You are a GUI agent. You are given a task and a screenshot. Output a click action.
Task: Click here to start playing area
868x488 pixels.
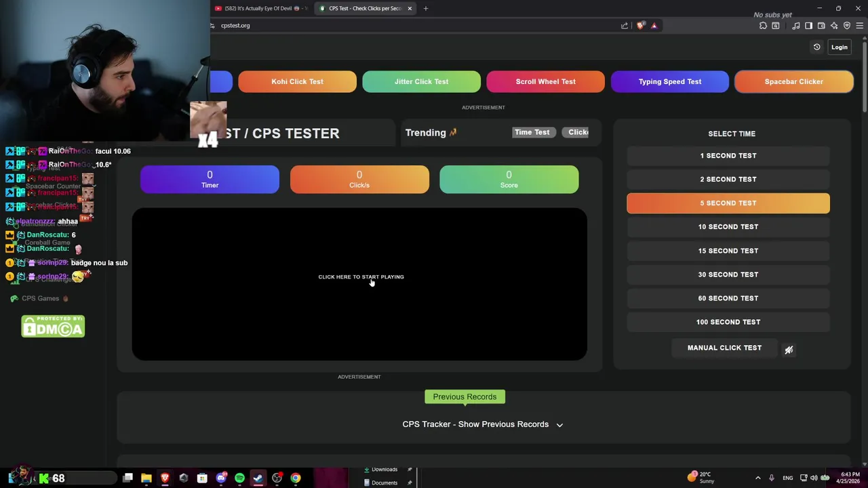(359, 284)
